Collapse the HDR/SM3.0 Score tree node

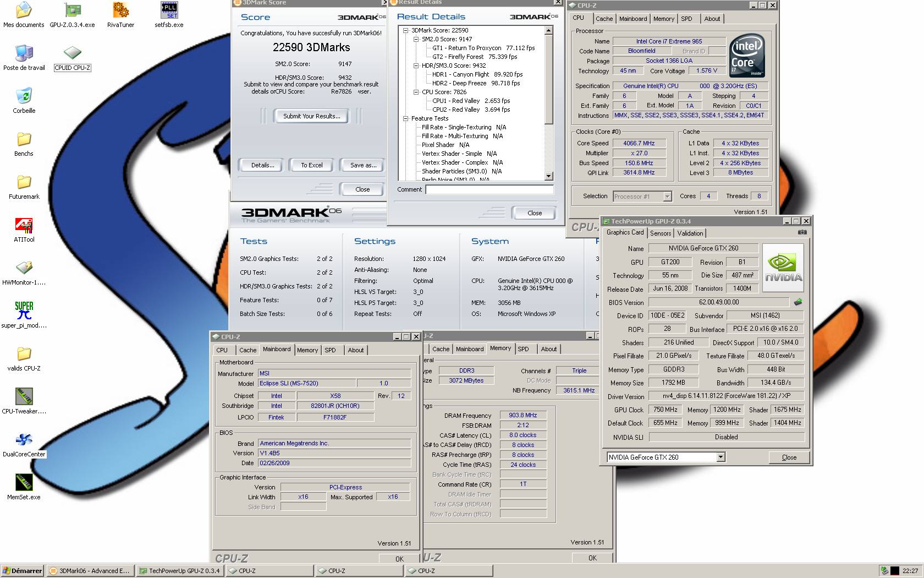tap(416, 66)
